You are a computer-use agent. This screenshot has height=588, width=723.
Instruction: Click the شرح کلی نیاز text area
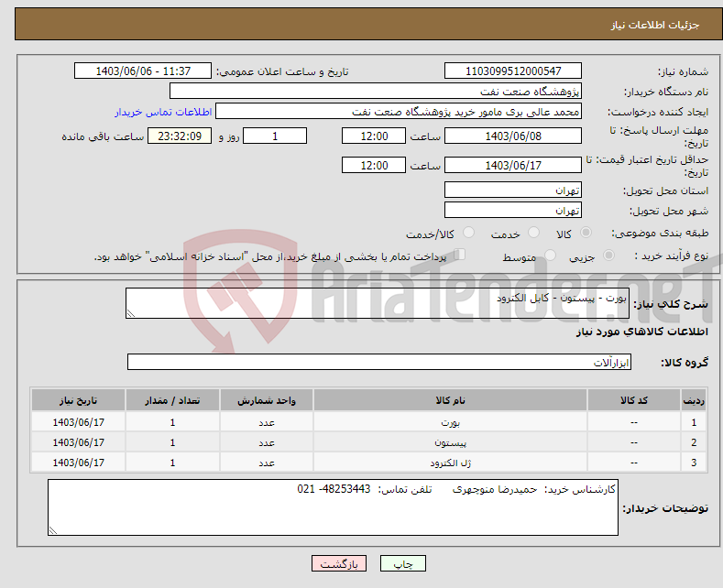click(378, 303)
